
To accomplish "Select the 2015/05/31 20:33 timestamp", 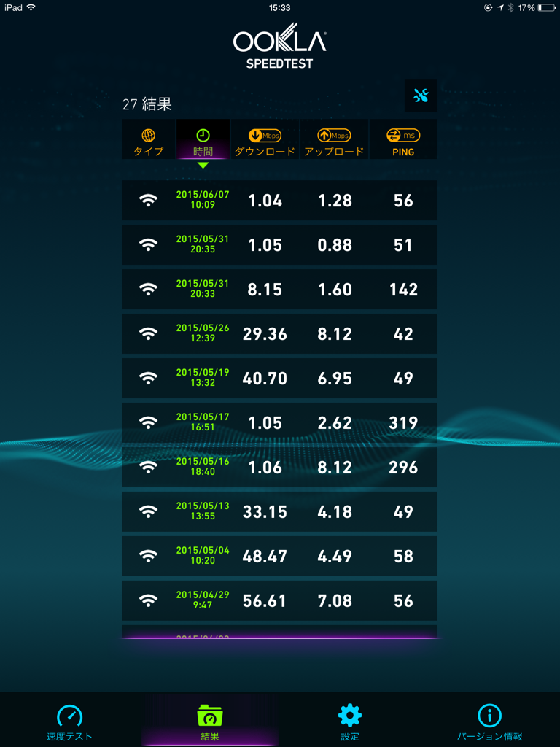I will pyautogui.click(x=203, y=289).
